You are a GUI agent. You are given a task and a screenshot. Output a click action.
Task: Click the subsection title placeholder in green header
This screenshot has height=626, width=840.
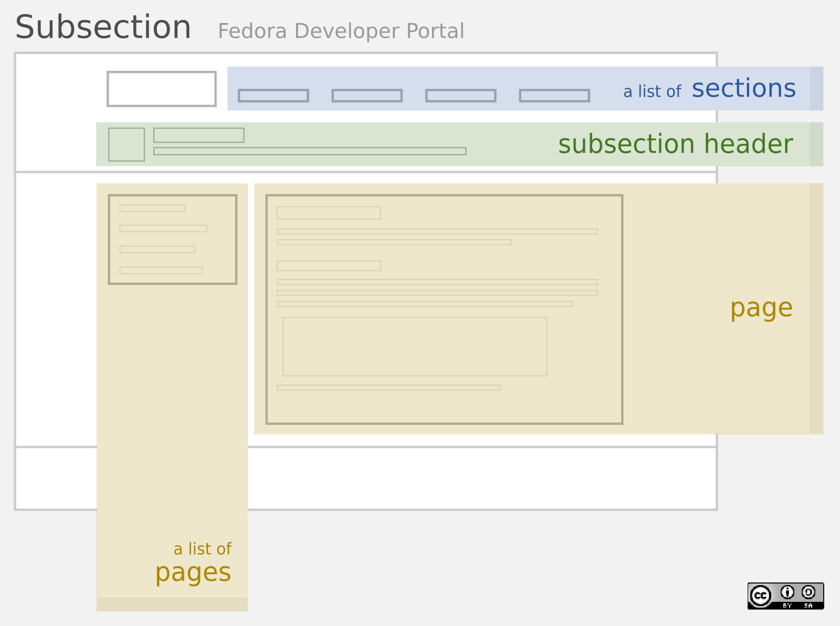tap(199, 135)
